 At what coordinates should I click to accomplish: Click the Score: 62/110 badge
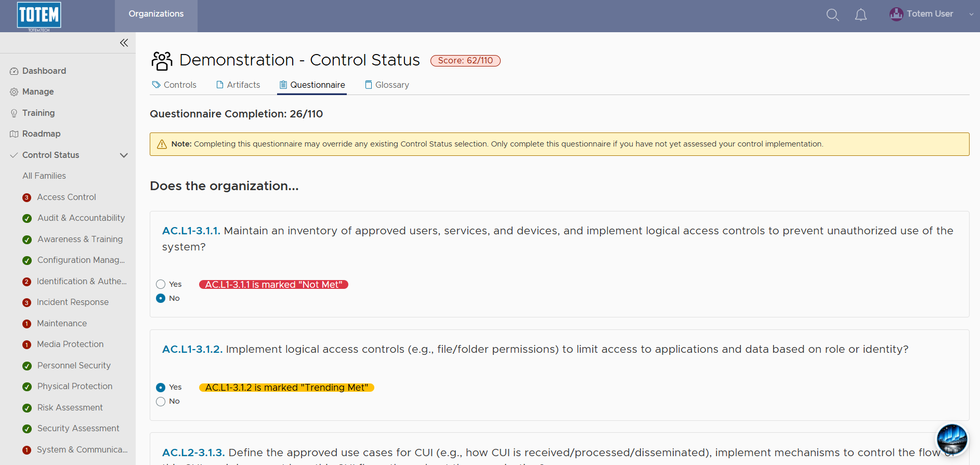tap(465, 60)
